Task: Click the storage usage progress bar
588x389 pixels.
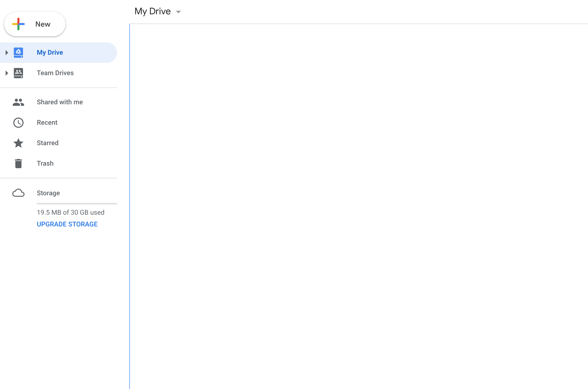Action: pyautogui.click(x=77, y=204)
